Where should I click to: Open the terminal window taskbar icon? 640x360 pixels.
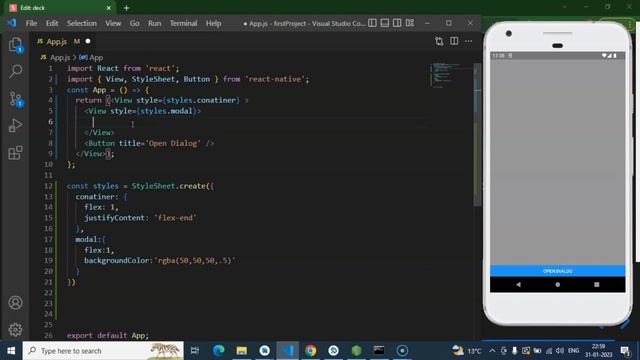pos(379,351)
